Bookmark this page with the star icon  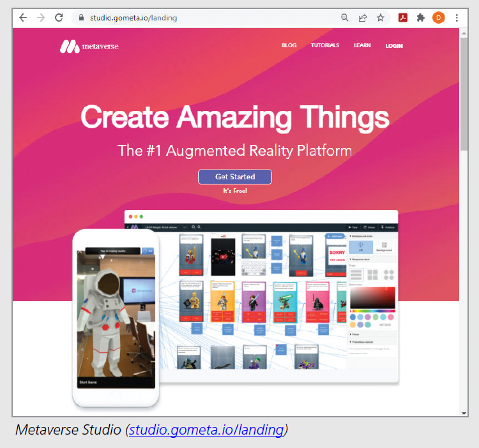click(x=381, y=18)
